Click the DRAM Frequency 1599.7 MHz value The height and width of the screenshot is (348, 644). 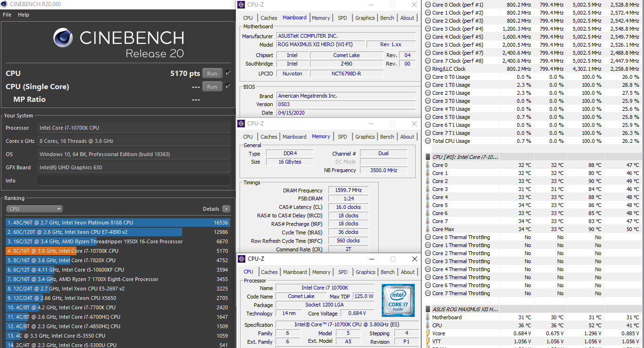click(348, 191)
